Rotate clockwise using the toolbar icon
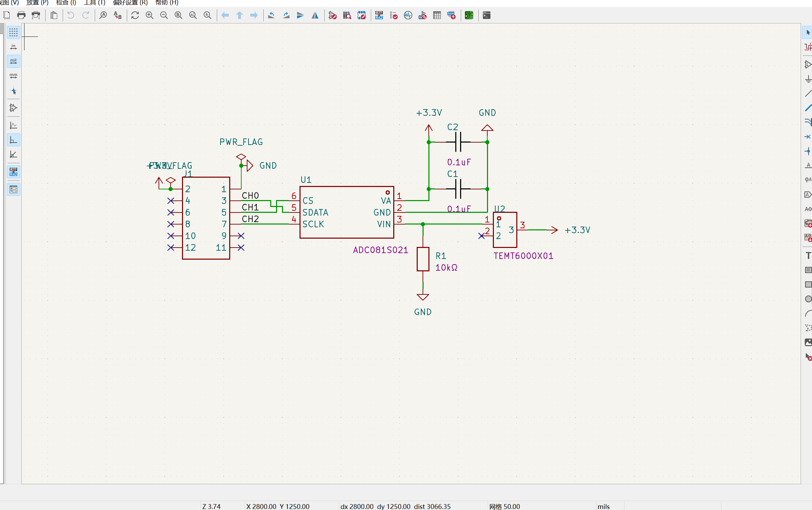 286,15
